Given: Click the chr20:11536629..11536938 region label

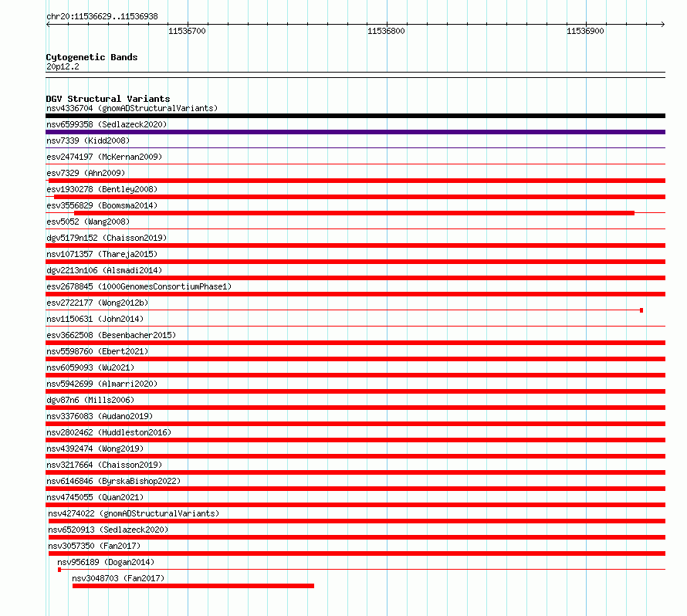Looking at the screenshot, I should pos(102,16).
